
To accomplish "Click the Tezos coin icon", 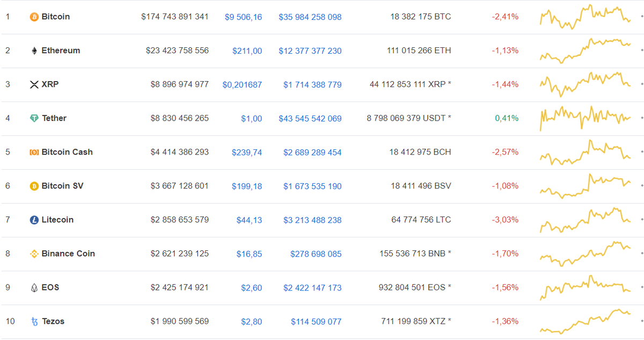I will [34, 321].
